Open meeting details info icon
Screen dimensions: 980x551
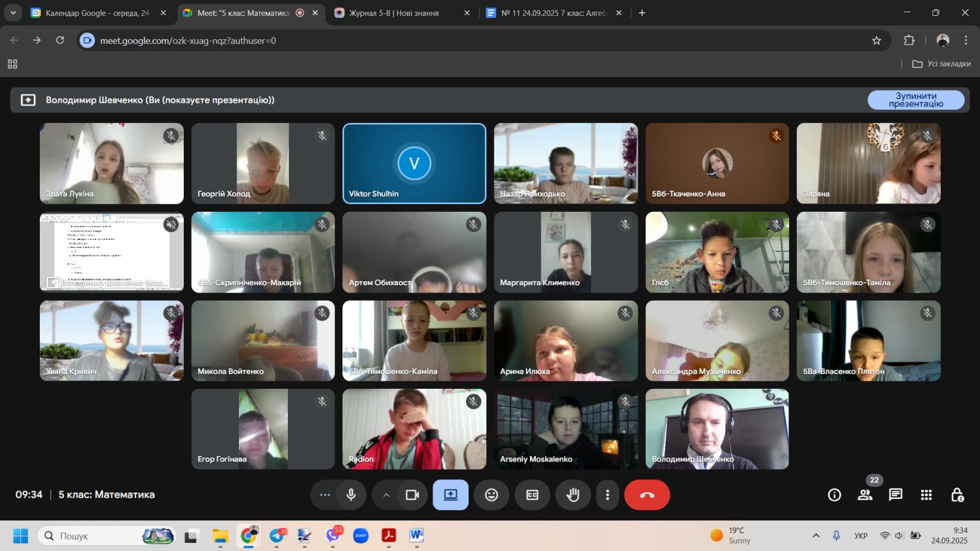(834, 495)
